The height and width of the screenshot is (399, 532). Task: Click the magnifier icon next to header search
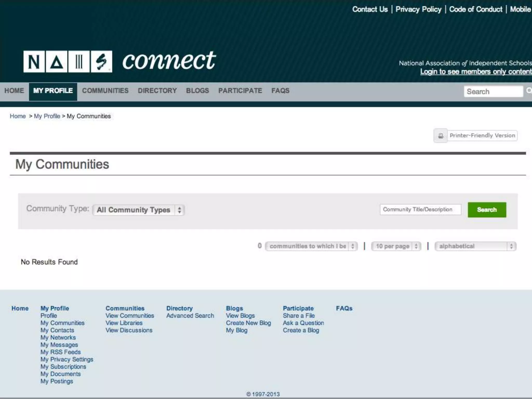529,91
